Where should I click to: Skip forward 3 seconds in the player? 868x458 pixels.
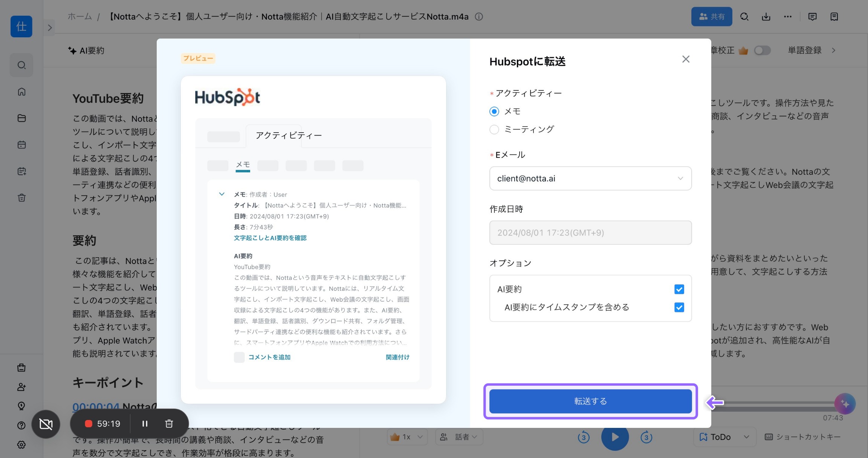point(646,437)
